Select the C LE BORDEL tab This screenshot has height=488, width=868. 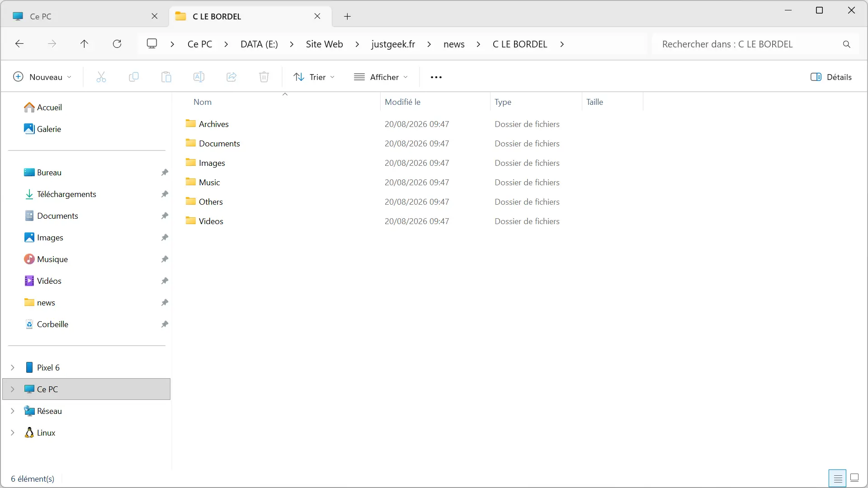[250, 17]
